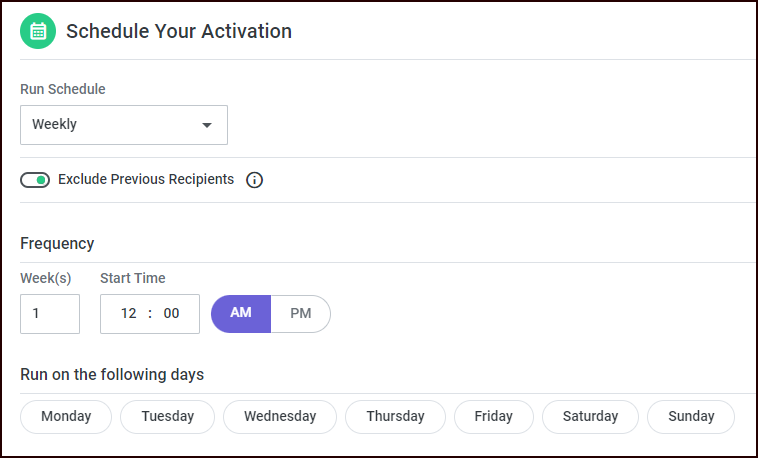Select Sunday as a run day
This screenshot has width=758, height=458.
[690, 416]
